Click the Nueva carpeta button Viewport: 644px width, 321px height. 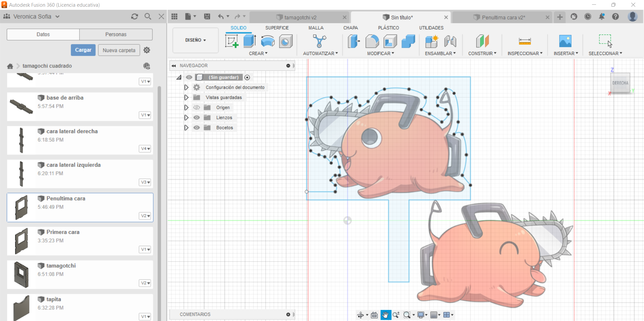click(x=119, y=50)
